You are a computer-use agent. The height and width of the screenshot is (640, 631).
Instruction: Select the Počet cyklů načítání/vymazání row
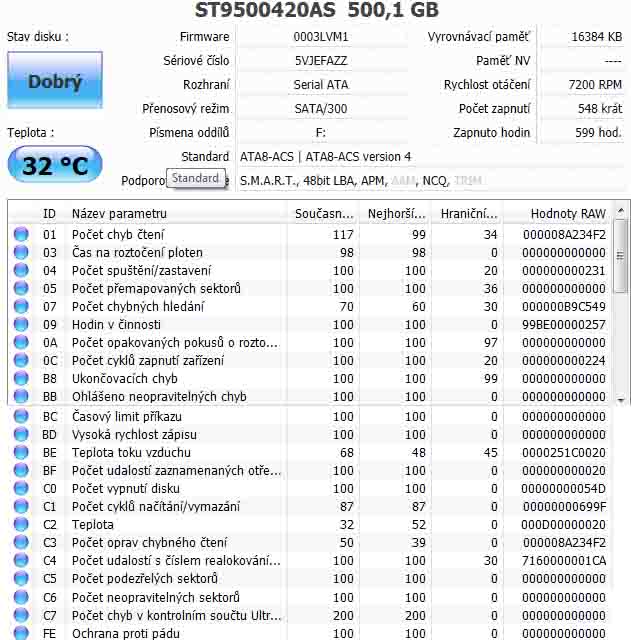310,506
